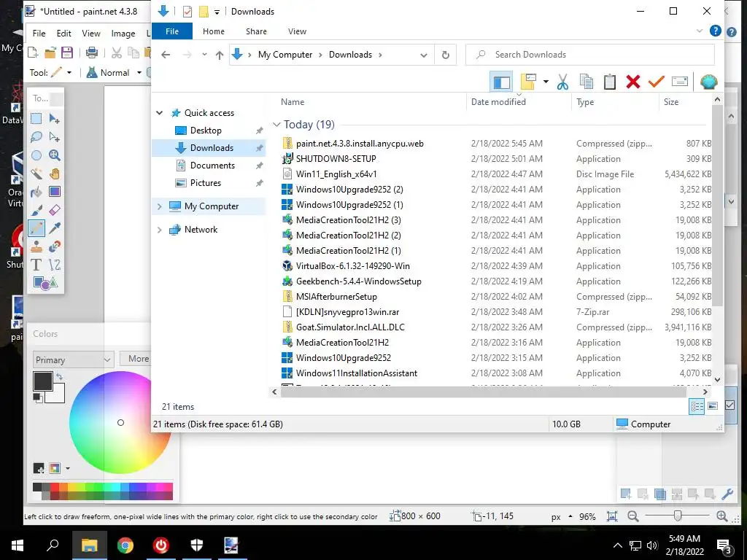
Task: Swap primary and secondary colors arrow
Action: 60,377
